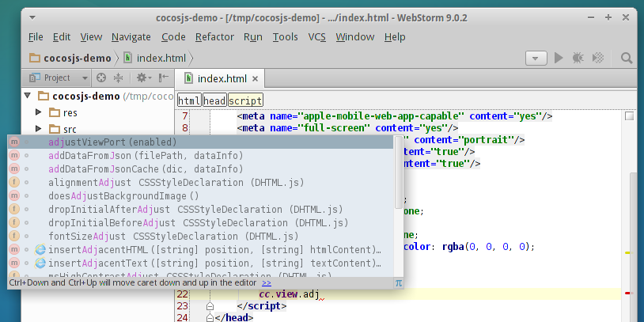This screenshot has height=322, width=644.
Task: Place caret after cc.view.adj on line 22
Action: (x=320, y=294)
